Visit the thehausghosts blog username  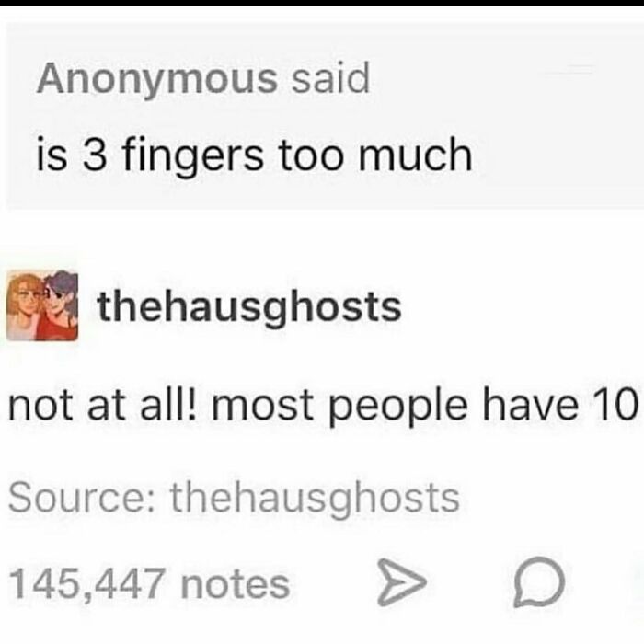click(249, 306)
